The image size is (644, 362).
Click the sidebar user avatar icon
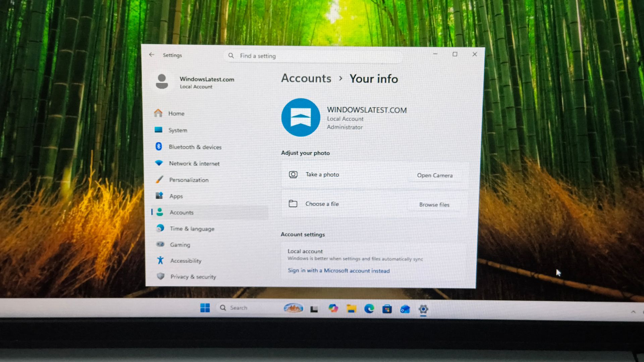pos(162,81)
